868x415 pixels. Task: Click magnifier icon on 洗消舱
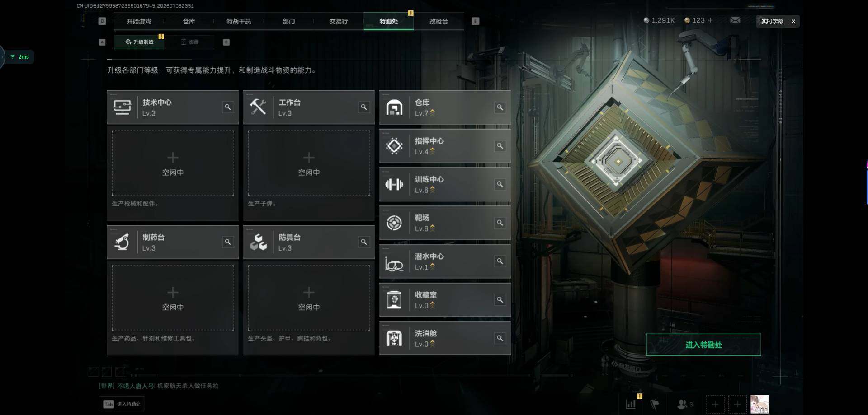[x=500, y=338]
